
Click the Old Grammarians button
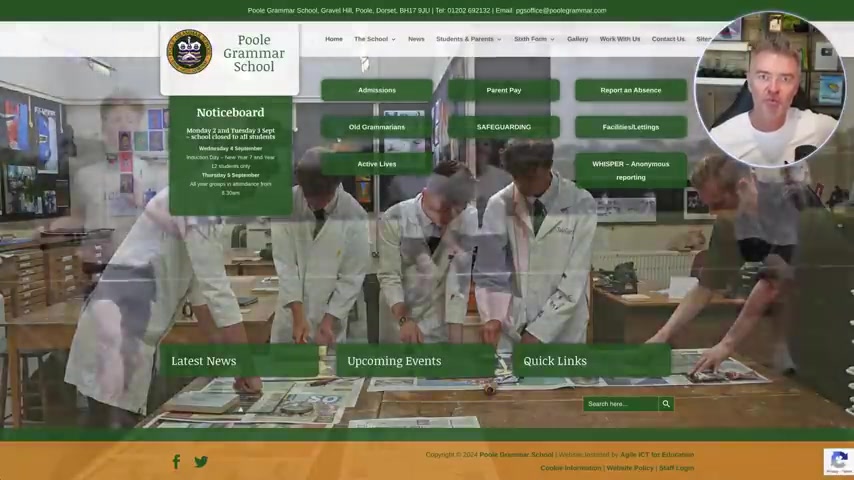pyautogui.click(x=377, y=127)
